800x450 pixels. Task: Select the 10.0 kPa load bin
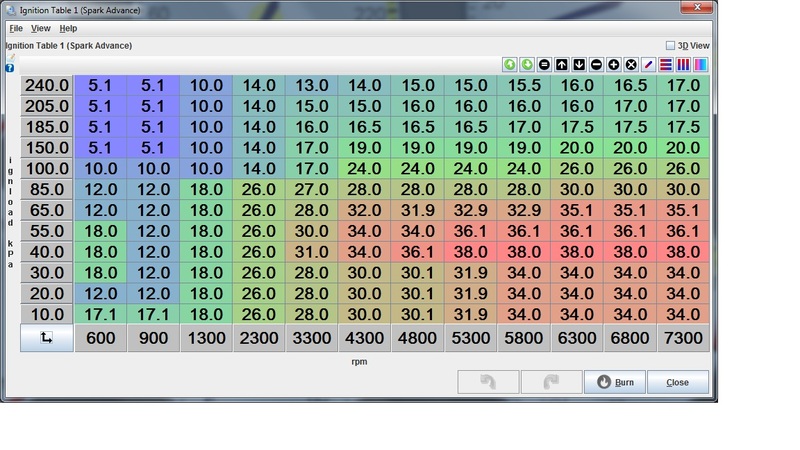[46, 314]
